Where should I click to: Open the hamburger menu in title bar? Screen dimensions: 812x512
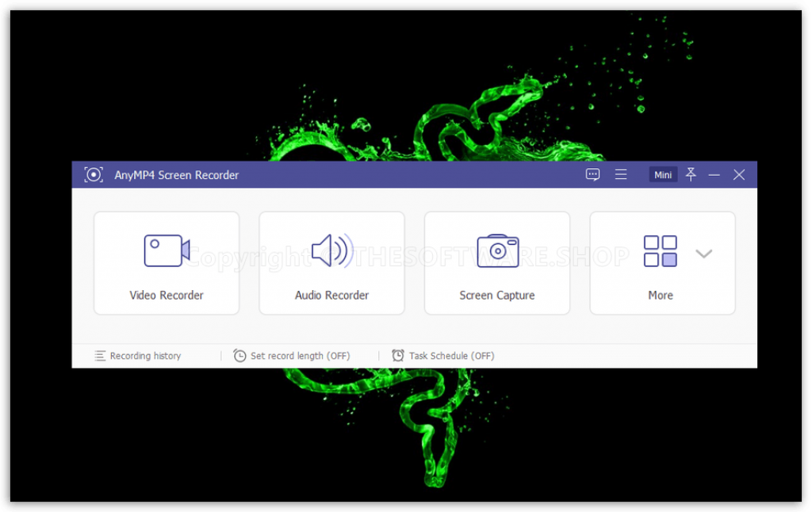(x=621, y=174)
